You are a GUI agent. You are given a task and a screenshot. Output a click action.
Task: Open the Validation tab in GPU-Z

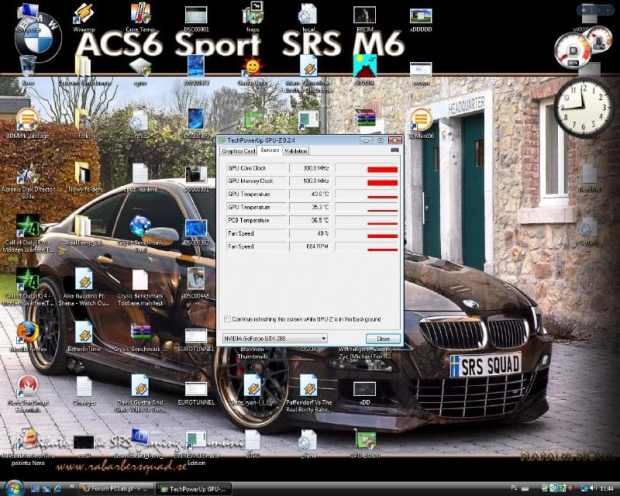click(x=295, y=151)
